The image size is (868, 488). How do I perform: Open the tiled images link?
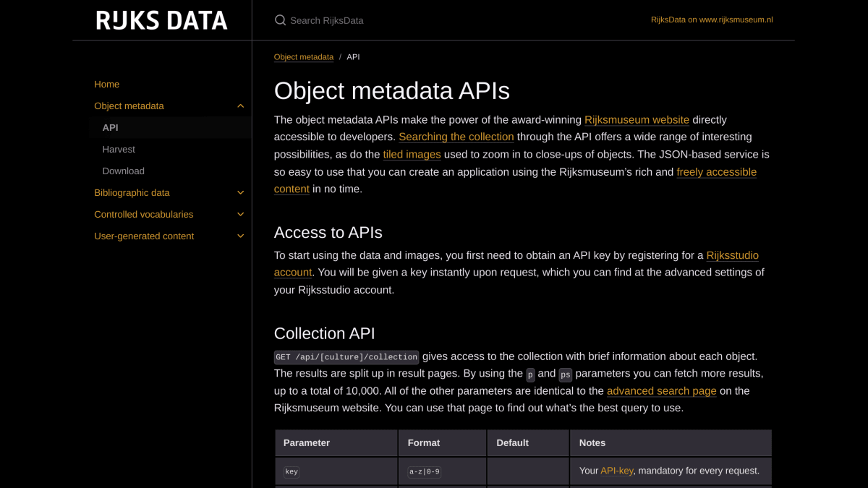pos(412,154)
